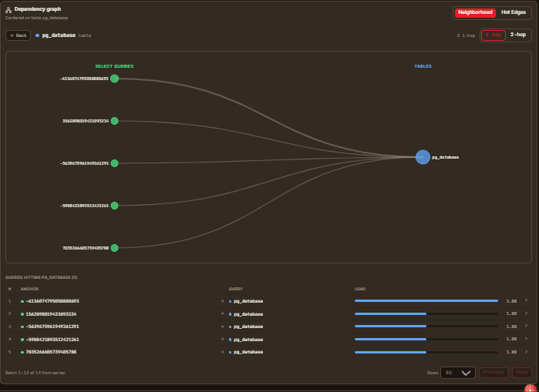Click anchor -5639675961949261291 in the table
Image resolution: width=539 pixels, height=392 pixels.
point(52,327)
